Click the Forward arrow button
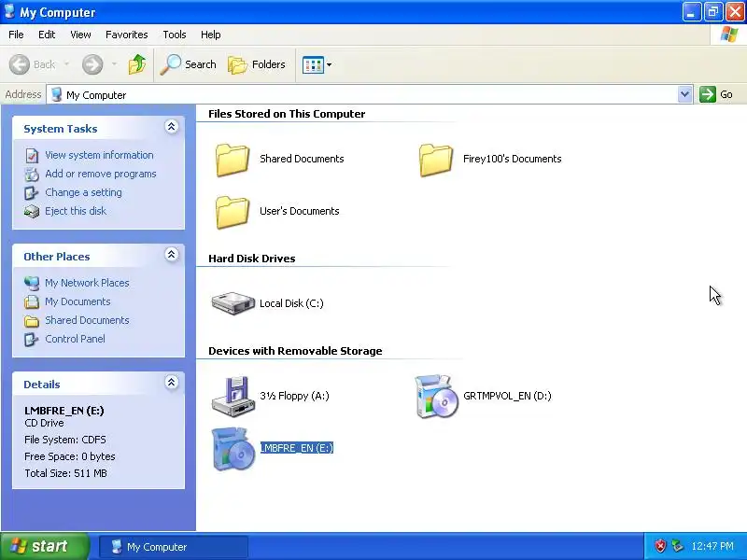The image size is (747, 560). (92, 64)
